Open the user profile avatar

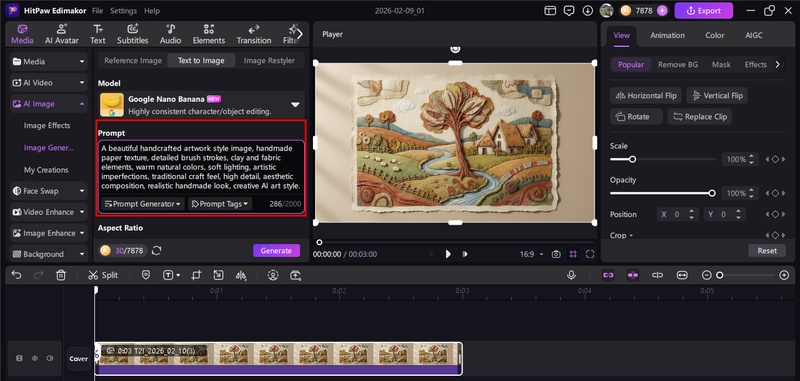click(606, 10)
